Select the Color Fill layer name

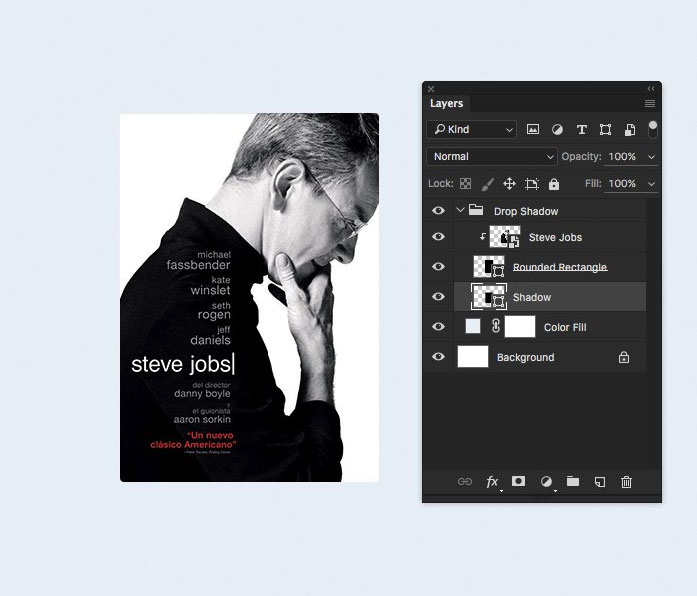[x=565, y=327]
